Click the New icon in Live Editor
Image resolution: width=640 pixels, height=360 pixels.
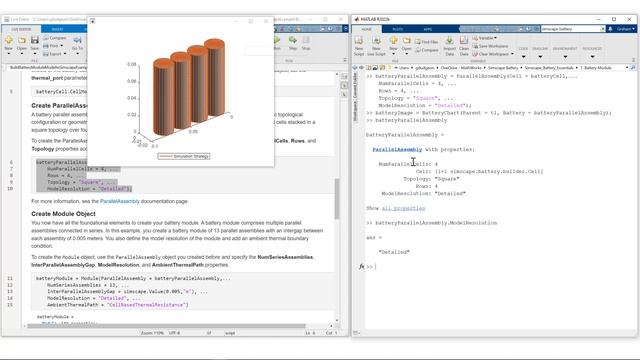point(8,40)
